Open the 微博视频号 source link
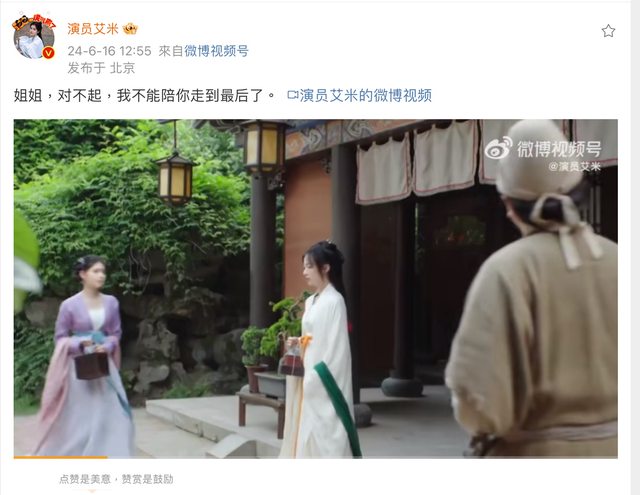Image resolution: width=640 pixels, height=495 pixels. (x=216, y=51)
